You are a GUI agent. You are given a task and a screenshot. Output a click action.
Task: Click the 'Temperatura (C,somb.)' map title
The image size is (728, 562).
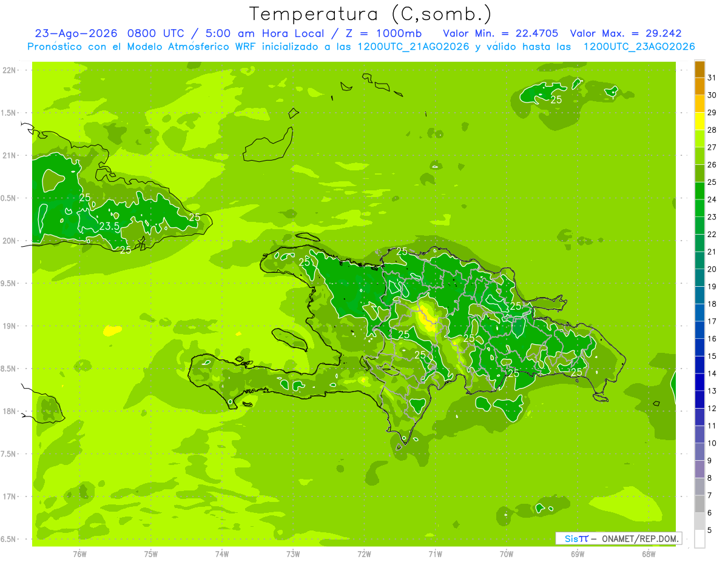click(371, 14)
